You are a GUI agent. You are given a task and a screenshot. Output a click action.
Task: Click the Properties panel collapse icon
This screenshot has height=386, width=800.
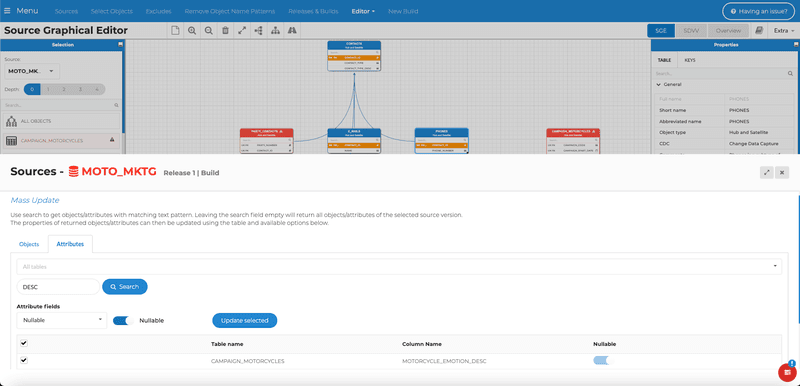[x=795, y=45]
